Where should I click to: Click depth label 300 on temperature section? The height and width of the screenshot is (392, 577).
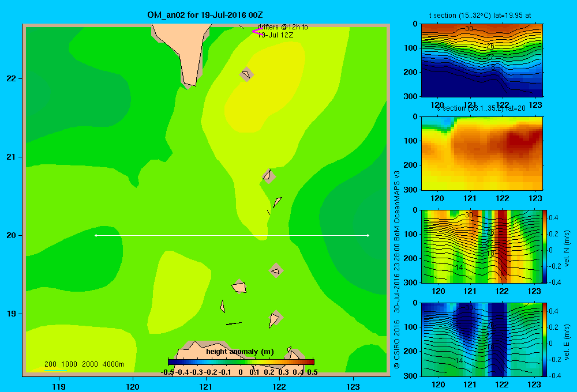coord(412,96)
